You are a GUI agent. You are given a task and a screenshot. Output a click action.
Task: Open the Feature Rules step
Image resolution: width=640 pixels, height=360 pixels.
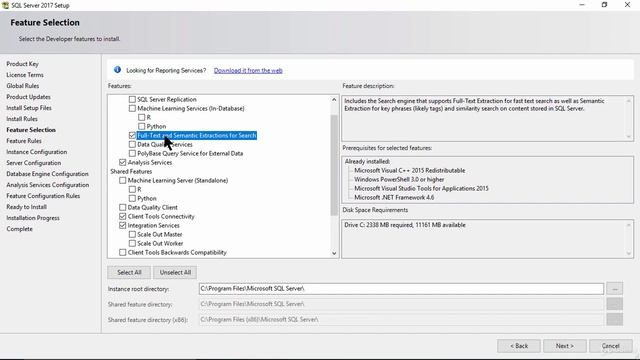pos(24,140)
